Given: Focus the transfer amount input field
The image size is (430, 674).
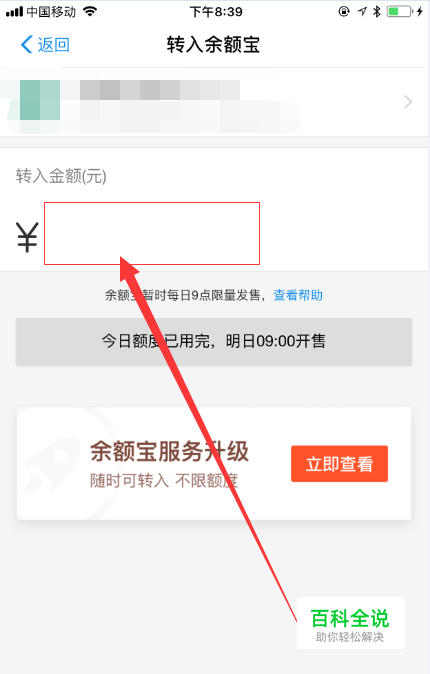Looking at the screenshot, I should pos(152,233).
